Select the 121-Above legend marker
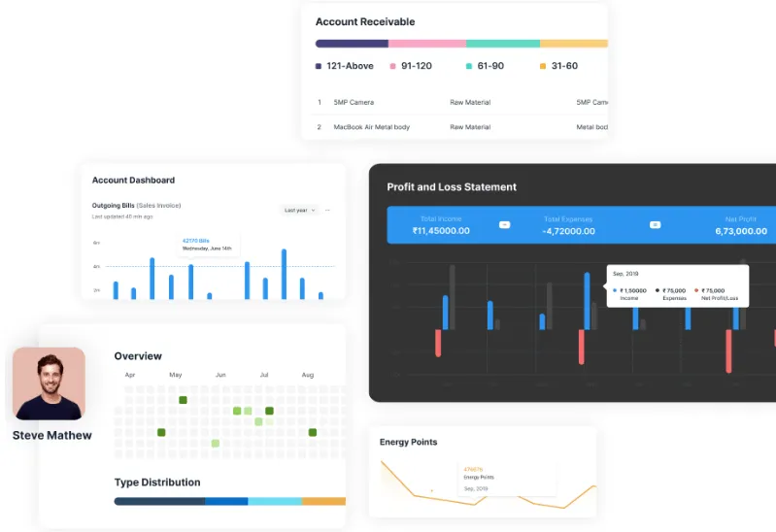The image size is (776, 532). (319, 66)
